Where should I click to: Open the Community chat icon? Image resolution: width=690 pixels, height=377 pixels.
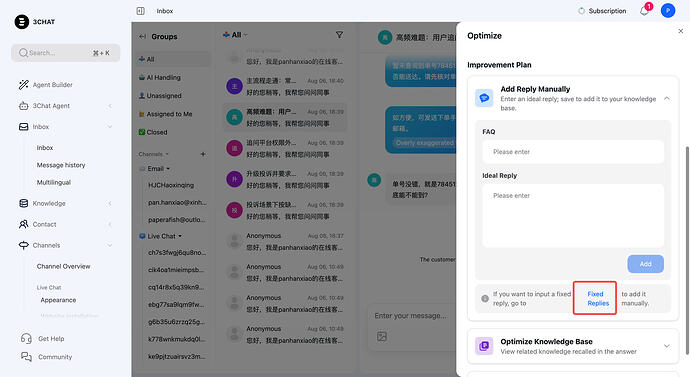(x=26, y=357)
